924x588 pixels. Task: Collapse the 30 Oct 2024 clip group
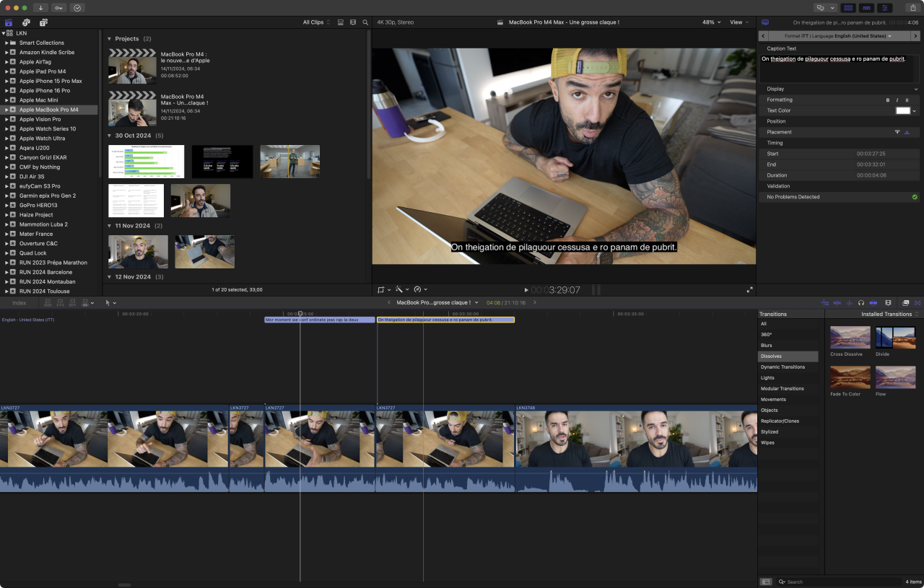point(109,136)
